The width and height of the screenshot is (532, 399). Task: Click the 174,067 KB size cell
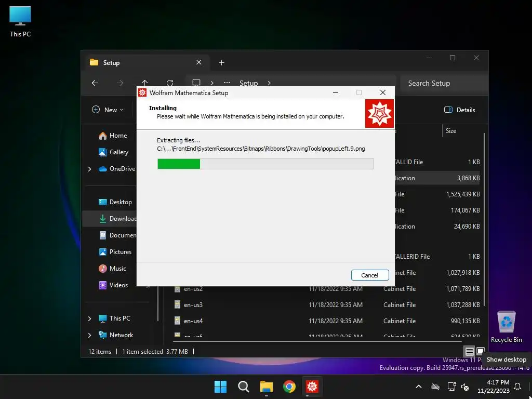click(x=465, y=210)
